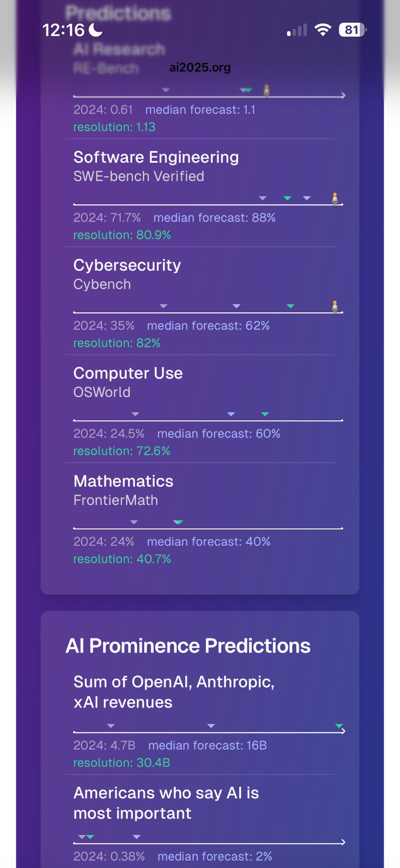Tap the human figure icon on RE-Bench timeline
The image size is (400, 868).
(x=267, y=91)
